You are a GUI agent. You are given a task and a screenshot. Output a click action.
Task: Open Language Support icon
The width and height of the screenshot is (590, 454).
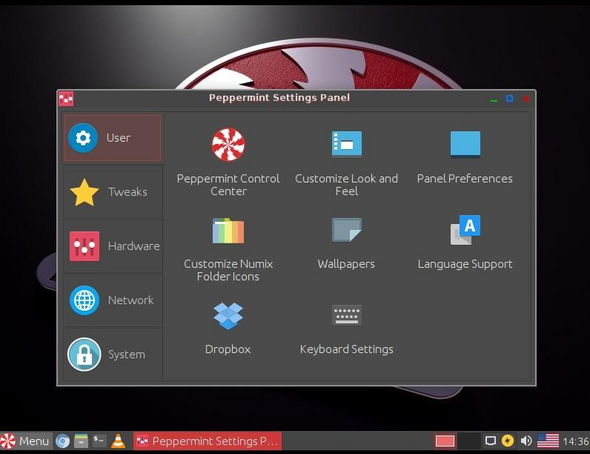(465, 230)
